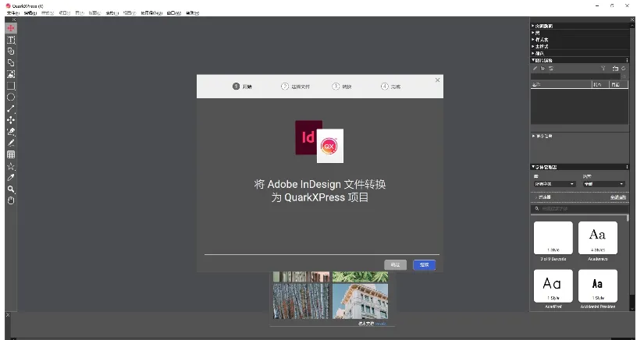The width and height of the screenshot is (644, 340).
Task: Click the font search input field
Action: coord(579,208)
